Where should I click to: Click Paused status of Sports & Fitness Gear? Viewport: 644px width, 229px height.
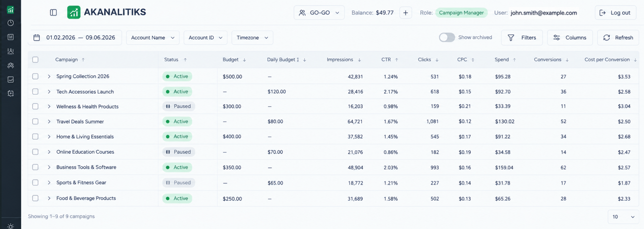click(x=179, y=183)
